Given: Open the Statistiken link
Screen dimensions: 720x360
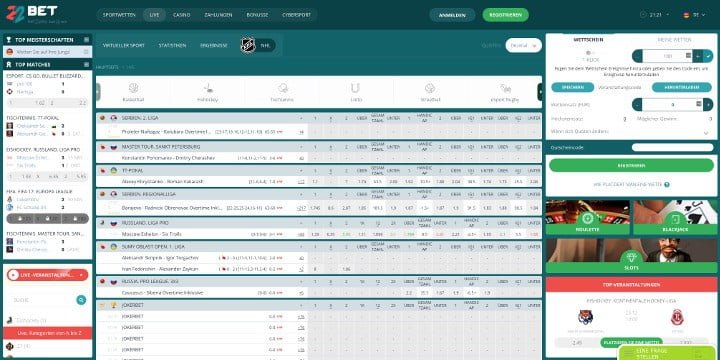Looking at the screenshot, I should [172, 45].
